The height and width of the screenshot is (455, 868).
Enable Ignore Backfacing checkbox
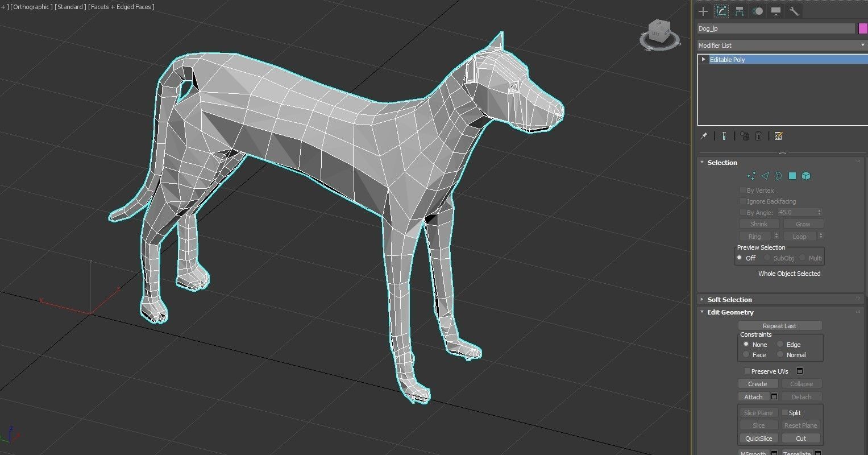[x=742, y=201]
